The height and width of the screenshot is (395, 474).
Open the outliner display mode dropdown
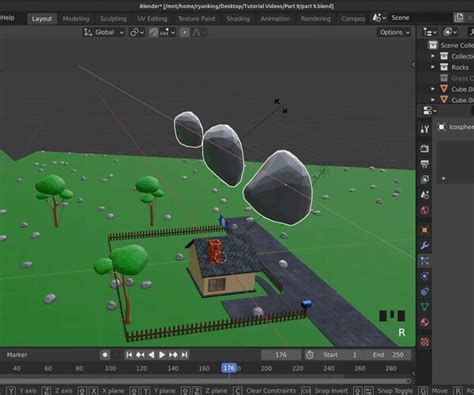point(430,32)
